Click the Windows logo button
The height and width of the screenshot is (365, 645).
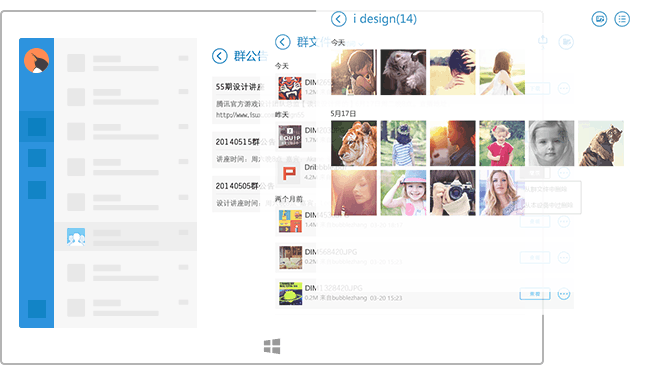[x=272, y=346]
